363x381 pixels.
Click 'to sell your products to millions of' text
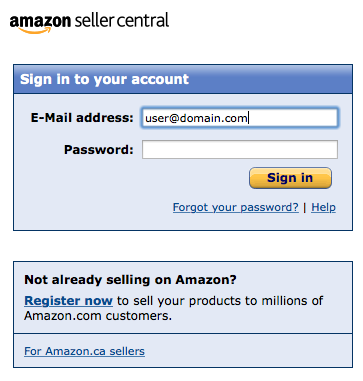pos(220,301)
